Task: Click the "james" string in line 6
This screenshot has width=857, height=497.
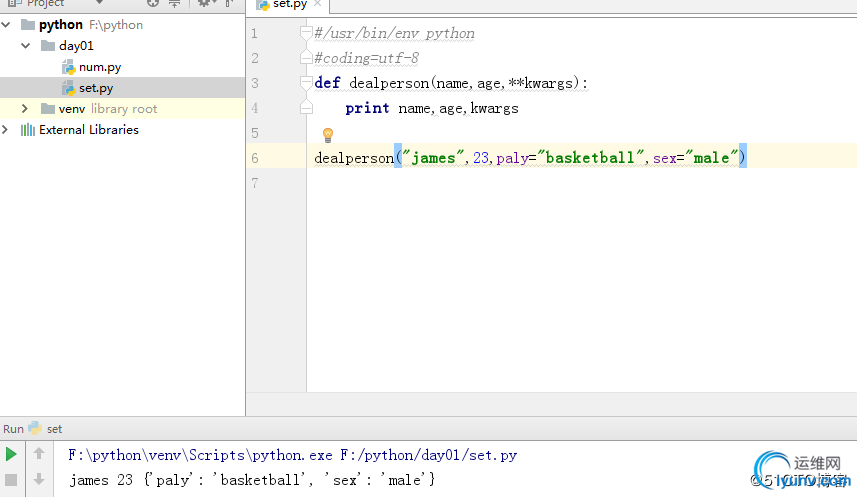Action: pyautogui.click(x=433, y=157)
